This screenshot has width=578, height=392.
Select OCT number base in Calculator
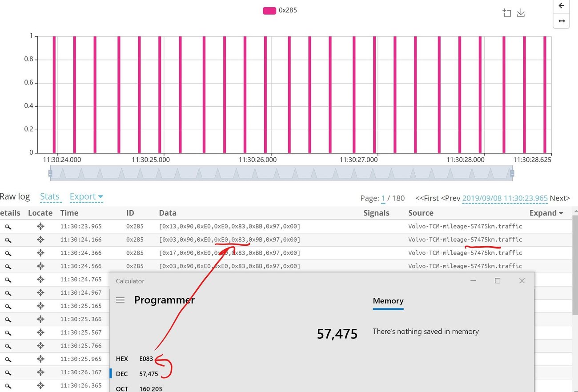tap(122, 389)
